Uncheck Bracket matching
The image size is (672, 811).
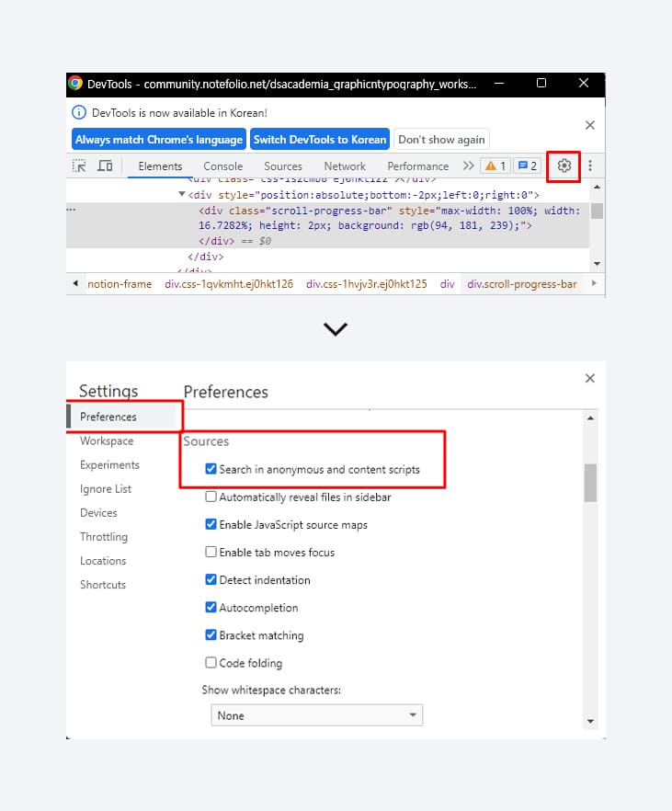[211, 634]
